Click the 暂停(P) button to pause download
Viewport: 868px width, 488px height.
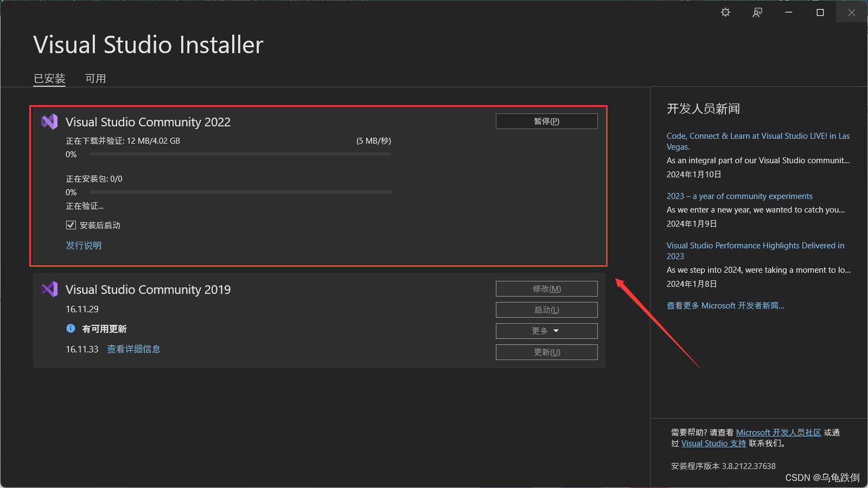click(546, 121)
